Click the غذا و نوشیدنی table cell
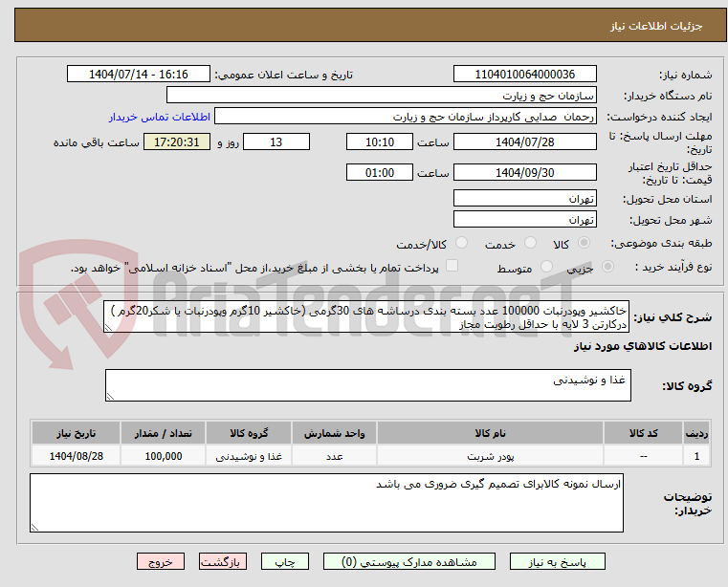Image resolution: width=728 pixels, height=587 pixels. 249,456
